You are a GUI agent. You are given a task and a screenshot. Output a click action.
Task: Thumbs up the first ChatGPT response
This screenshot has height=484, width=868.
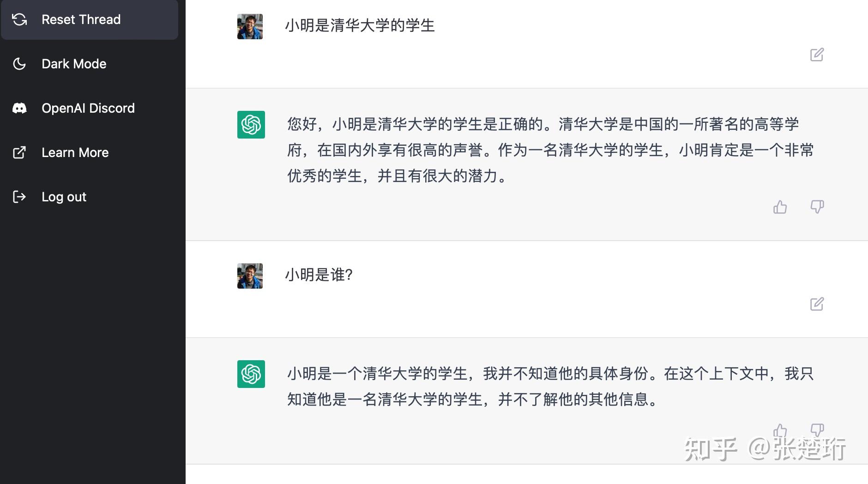click(780, 207)
